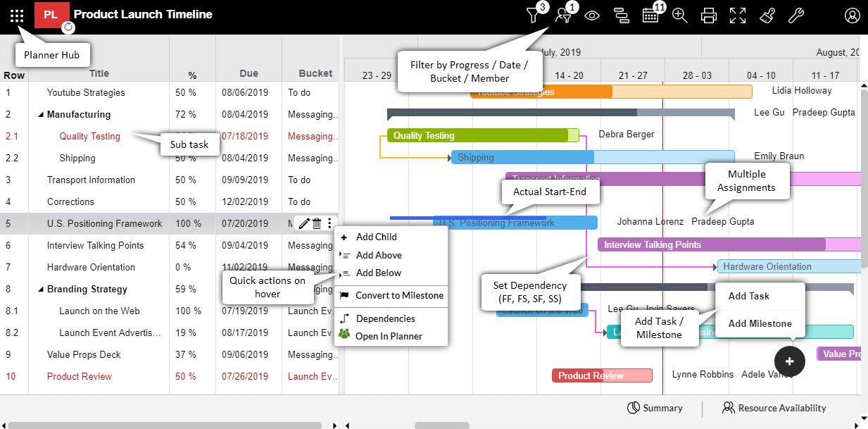
Task: Print the timeline with printer icon
Action: tap(709, 15)
